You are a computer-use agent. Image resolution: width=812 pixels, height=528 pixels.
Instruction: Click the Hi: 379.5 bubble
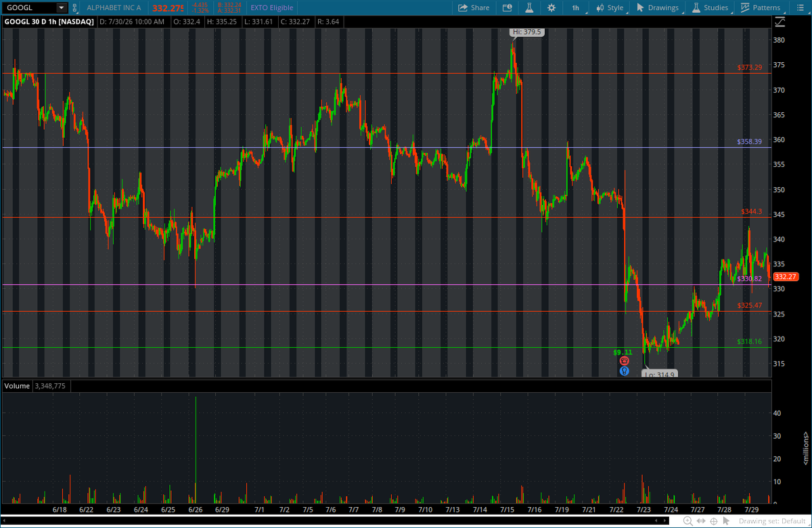click(528, 32)
